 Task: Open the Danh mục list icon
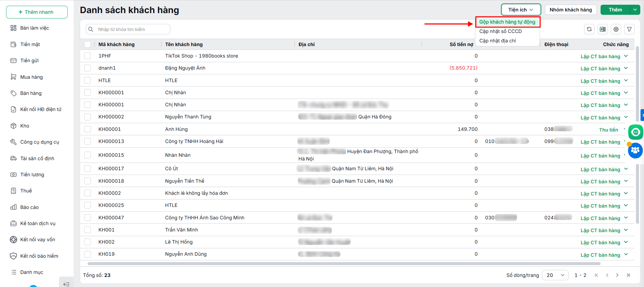[13, 272]
